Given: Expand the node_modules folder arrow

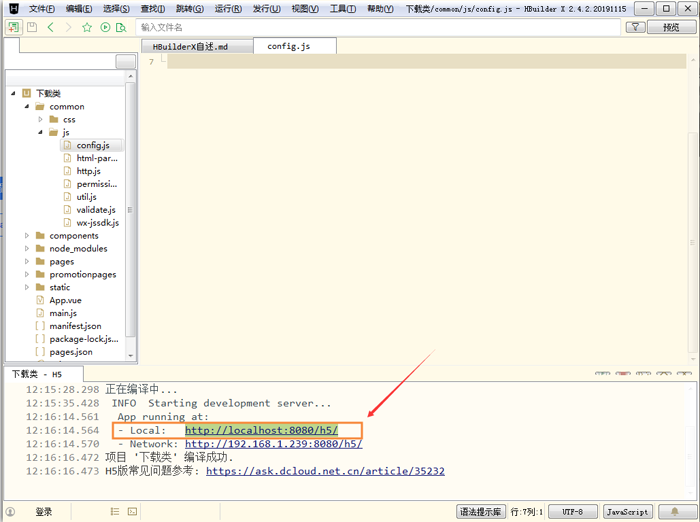Looking at the screenshot, I should tap(27, 248).
